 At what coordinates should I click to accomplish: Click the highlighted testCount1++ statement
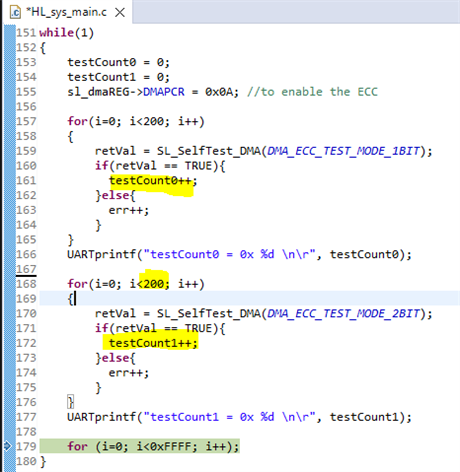click(153, 343)
